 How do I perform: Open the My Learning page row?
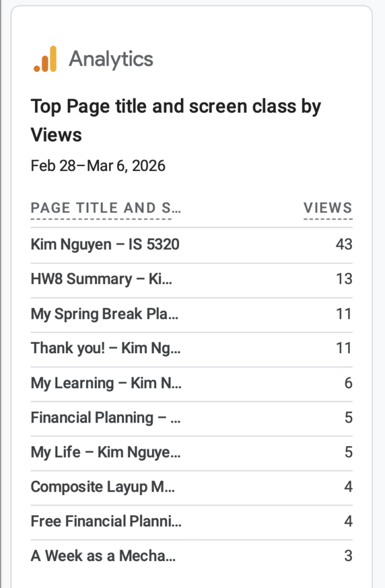[106, 383]
